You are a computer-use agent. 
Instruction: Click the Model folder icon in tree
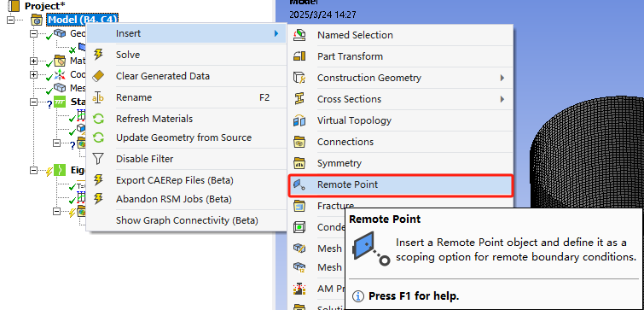[x=37, y=20]
